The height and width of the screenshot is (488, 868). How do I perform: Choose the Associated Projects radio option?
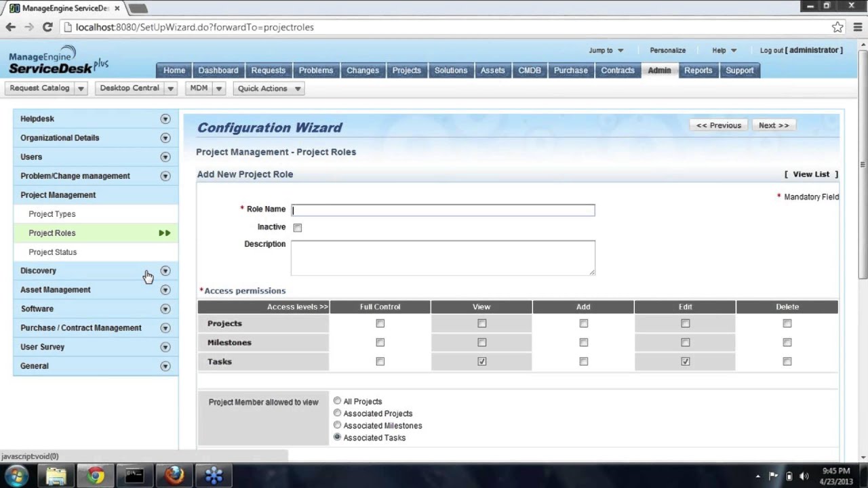click(x=337, y=413)
